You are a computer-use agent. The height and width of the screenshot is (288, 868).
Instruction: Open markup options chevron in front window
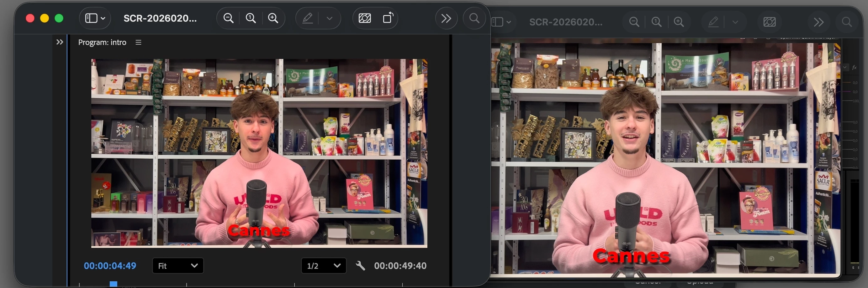click(x=330, y=18)
